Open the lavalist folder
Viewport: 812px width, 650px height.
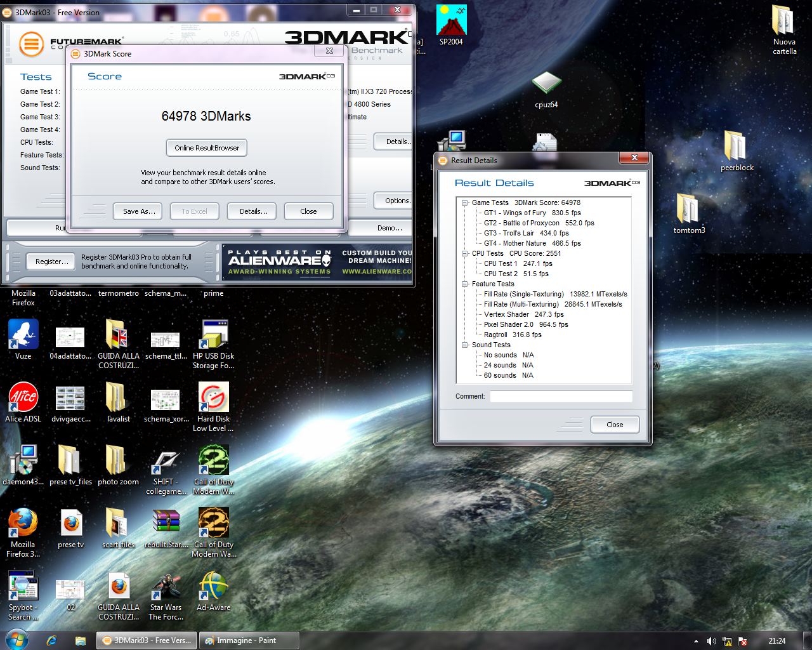point(119,402)
